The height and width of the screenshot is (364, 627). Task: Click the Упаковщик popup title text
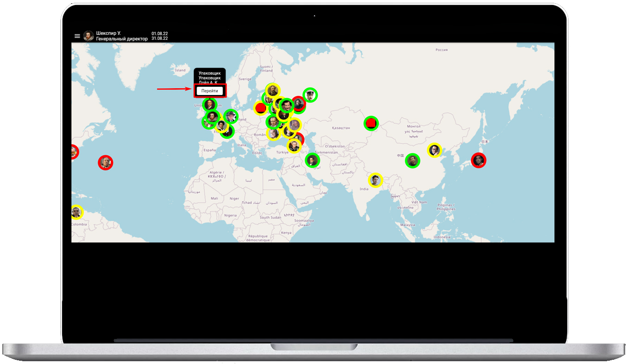pos(210,73)
